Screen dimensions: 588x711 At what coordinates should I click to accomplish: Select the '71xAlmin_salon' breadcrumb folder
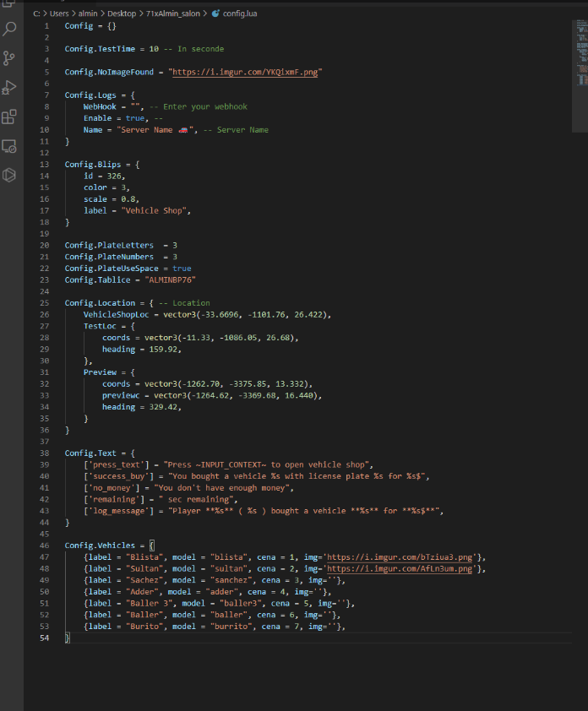pyautogui.click(x=173, y=14)
